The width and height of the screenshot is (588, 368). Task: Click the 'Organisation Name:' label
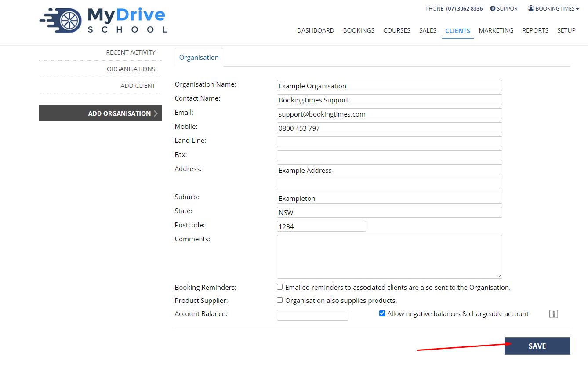(x=206, y=84)
